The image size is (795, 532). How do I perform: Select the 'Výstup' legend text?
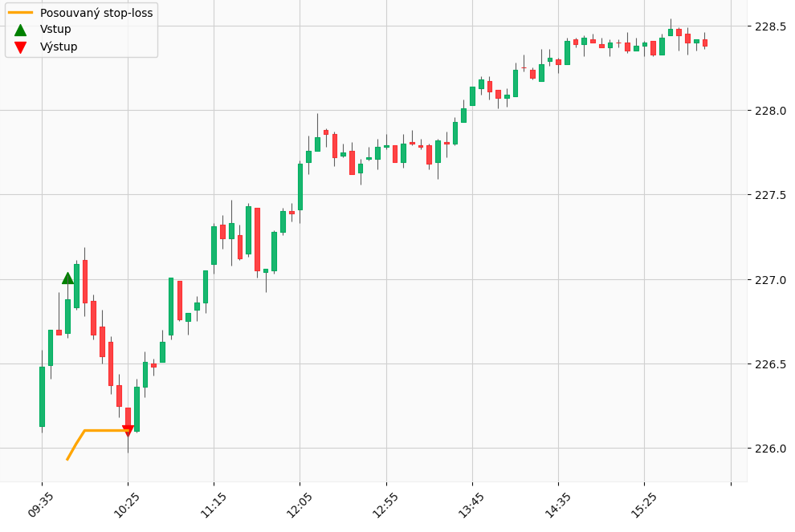59,47
